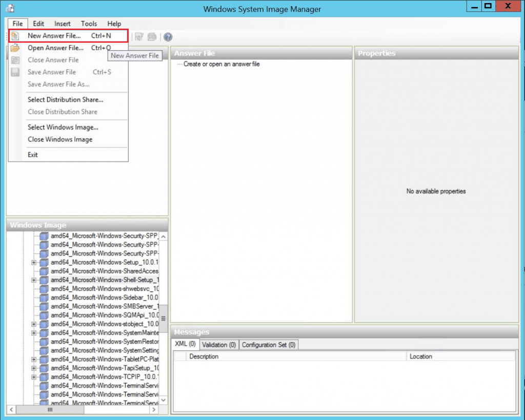The width and height of the screenshot is (525, 420).
Task: Select 'Create or open an answer file' text
Action: tap(221, 64)
